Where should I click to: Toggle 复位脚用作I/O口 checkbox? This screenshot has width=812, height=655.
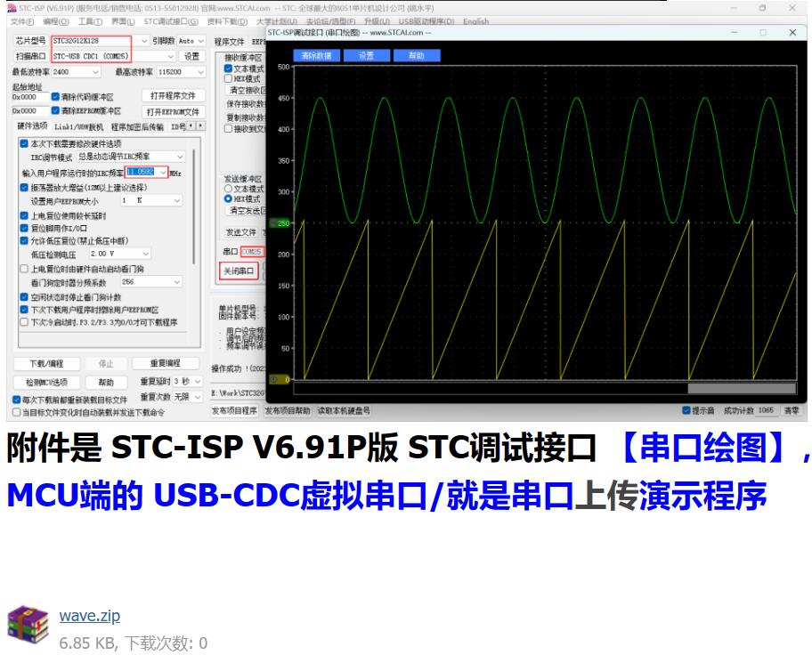coord(24,228)
